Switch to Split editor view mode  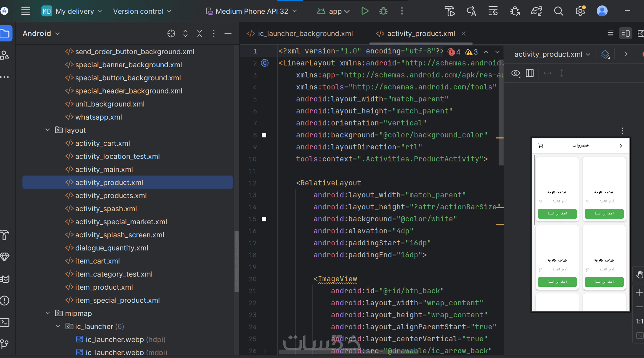(625, 33)
